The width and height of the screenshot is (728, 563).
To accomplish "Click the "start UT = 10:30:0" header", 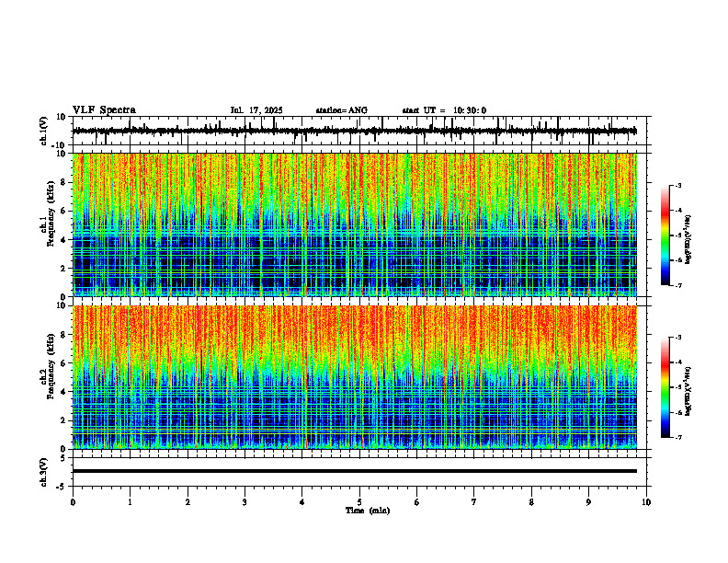I will (x=444, y=110).
